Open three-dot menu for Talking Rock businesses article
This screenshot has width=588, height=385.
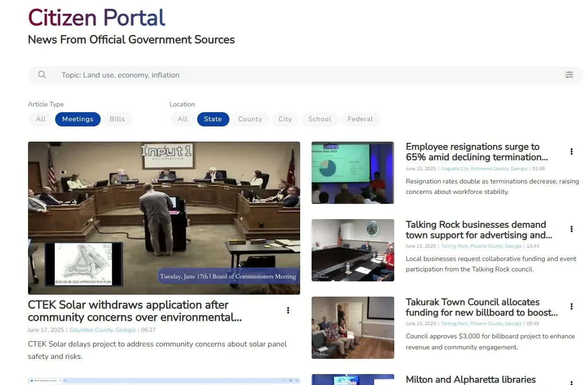571,229
